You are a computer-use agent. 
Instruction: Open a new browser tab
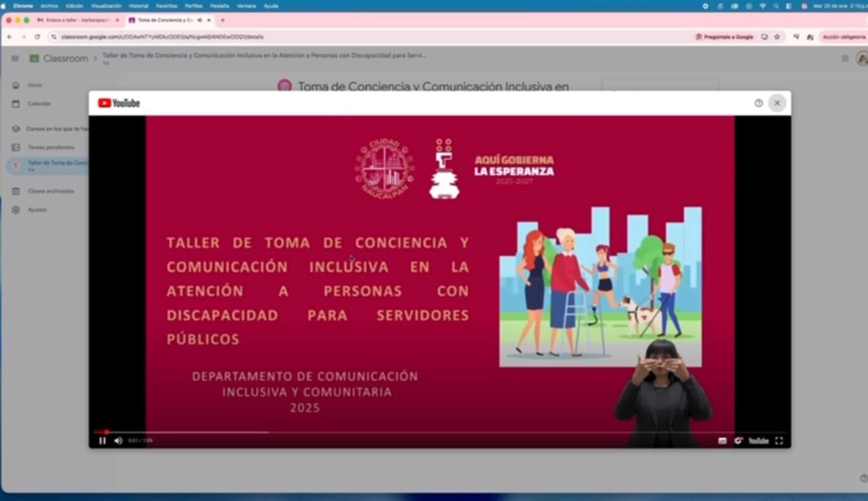click(x=222, y=20)
